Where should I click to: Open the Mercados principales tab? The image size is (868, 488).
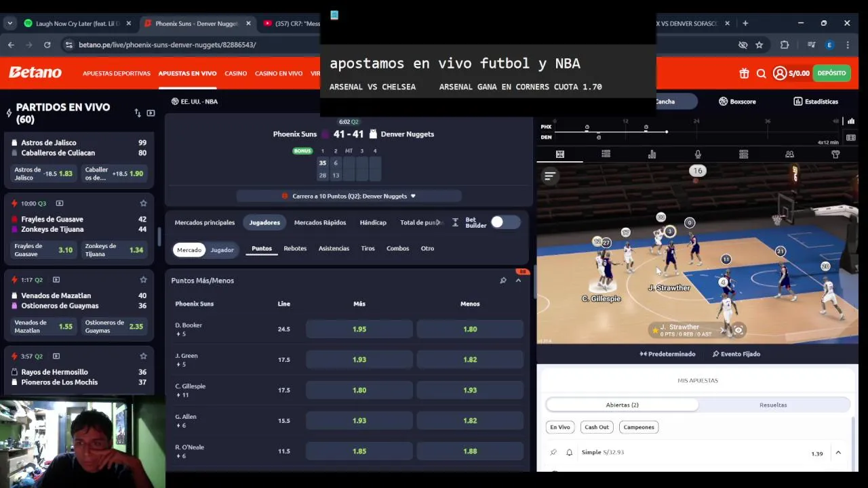(205, 222)
